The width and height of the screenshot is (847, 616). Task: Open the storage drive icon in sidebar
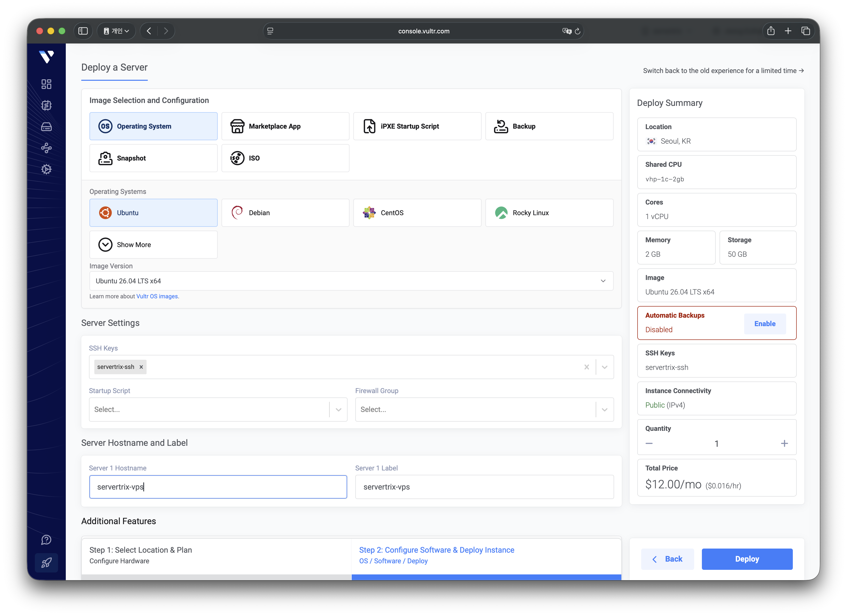tap(46, 127)
